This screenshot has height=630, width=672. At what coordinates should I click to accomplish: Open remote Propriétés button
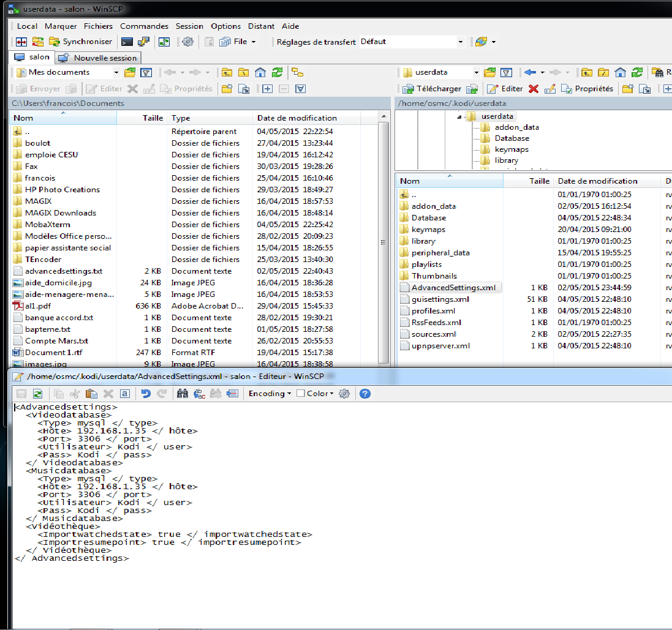point(587,89)
